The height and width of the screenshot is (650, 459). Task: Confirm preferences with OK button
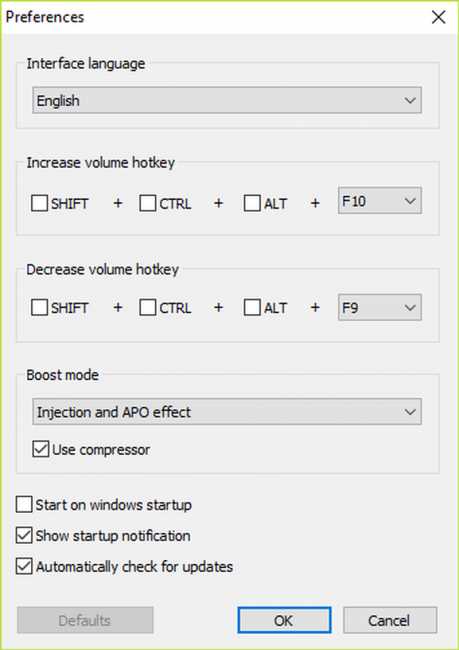pyautogui.click(x=284, y=620)
